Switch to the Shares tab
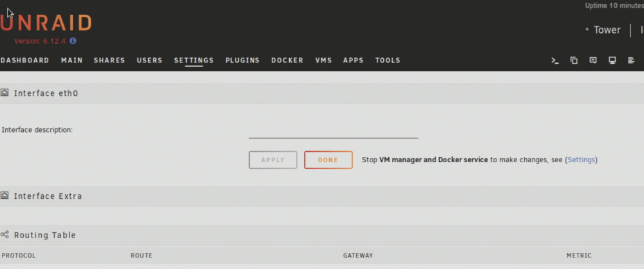 (x=109, y=60)
